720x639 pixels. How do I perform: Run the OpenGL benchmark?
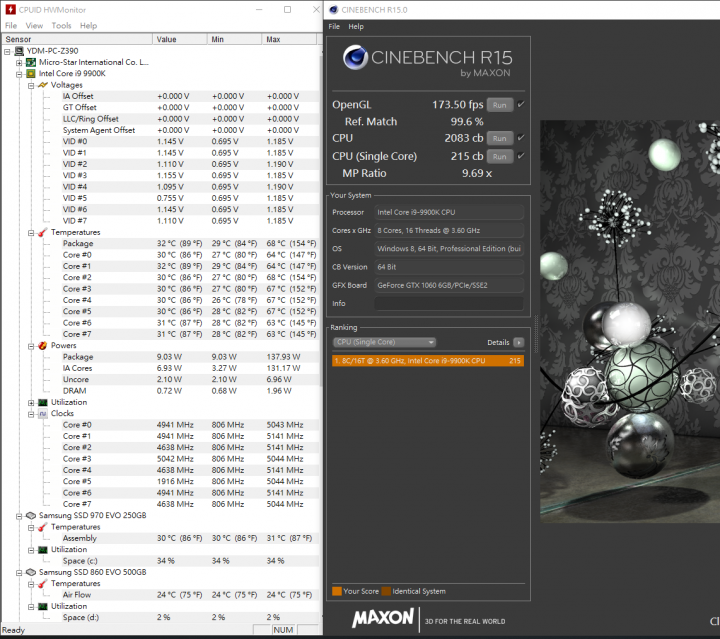tap(500, 105)
